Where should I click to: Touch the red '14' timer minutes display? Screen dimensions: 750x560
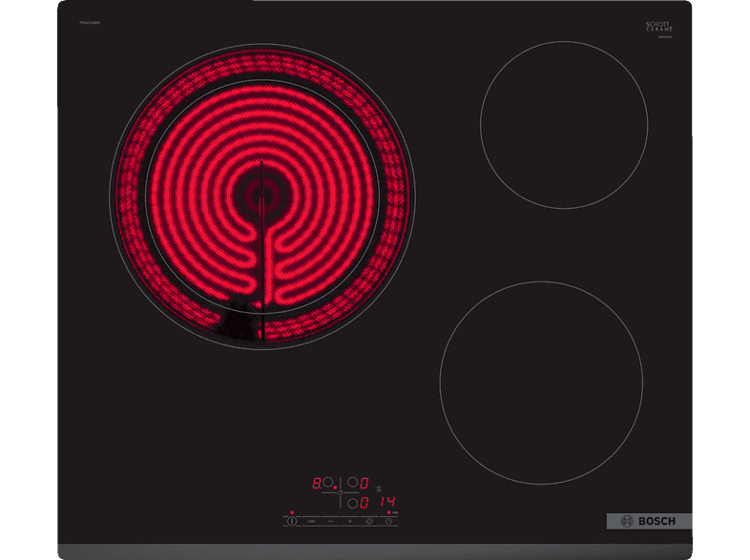pos(388,501)
